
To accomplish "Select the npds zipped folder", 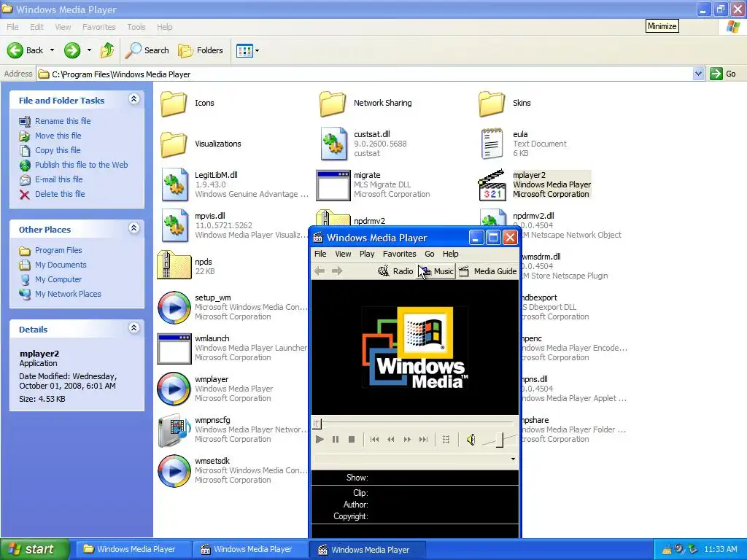I will click(174, 264).
